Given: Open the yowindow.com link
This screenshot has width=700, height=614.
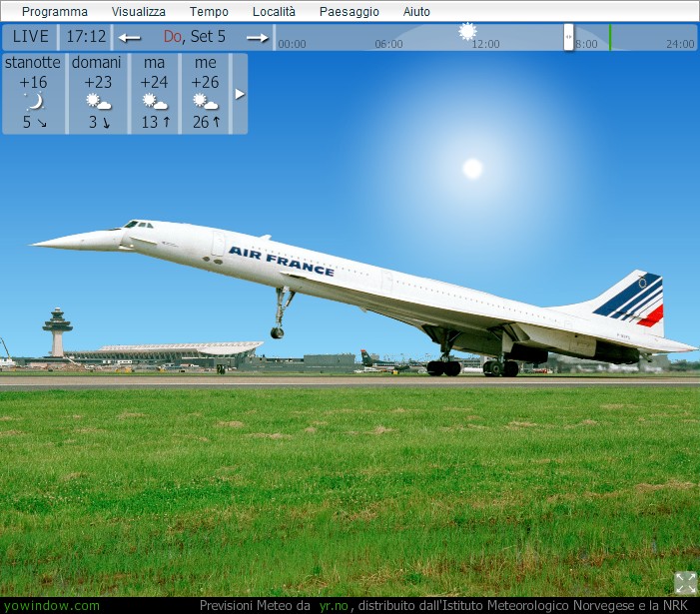Looking at the screenshot, I should pyautogui.click(x=52, y=606).
